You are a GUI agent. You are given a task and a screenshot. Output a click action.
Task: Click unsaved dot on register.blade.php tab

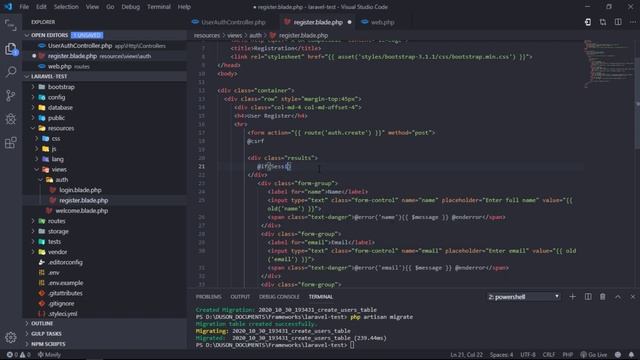tap(349, 22)
